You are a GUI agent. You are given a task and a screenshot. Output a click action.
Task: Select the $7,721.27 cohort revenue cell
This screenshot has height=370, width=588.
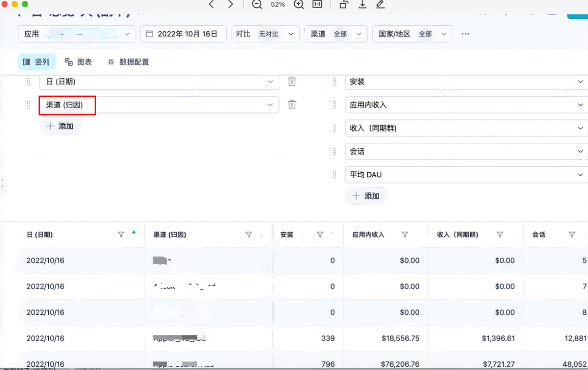pyautogui.click(x=498, y=364)
